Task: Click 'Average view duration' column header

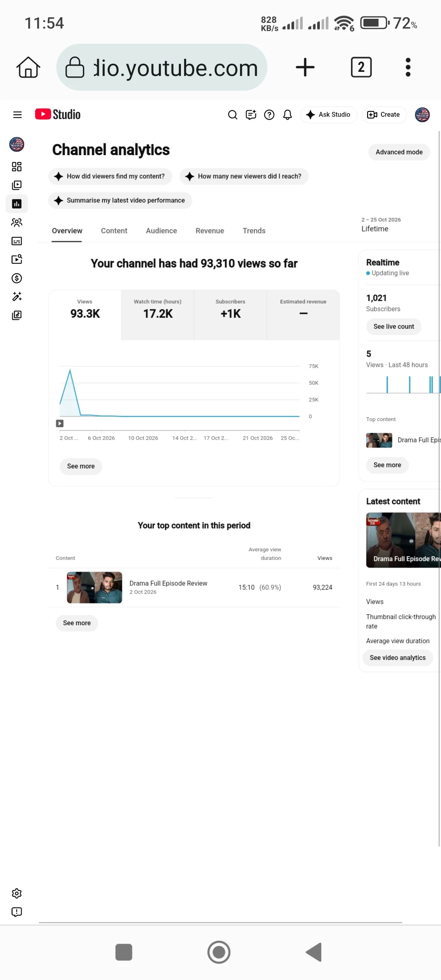Action: [265, 554]
